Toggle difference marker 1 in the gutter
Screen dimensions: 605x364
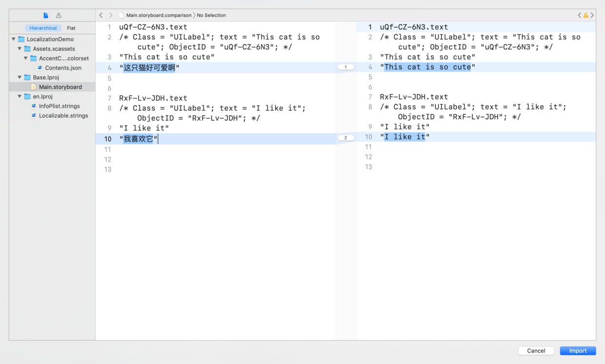pos(346,67)
